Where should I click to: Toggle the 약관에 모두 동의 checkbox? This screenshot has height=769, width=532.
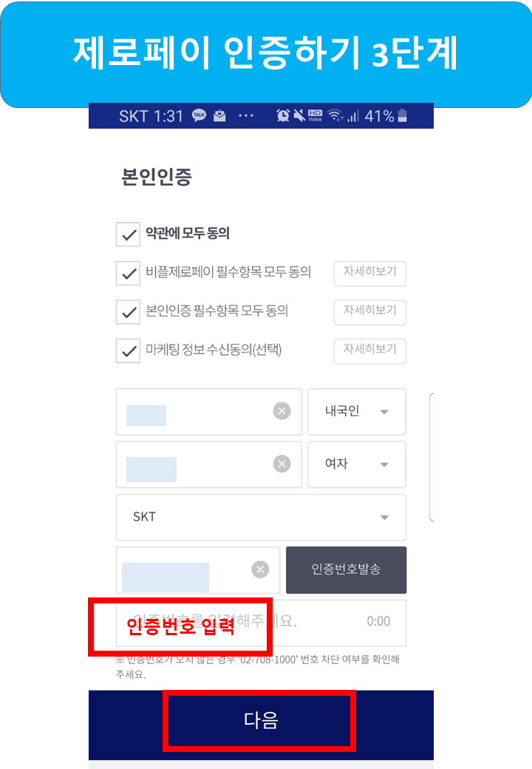[x=128, y=234]
